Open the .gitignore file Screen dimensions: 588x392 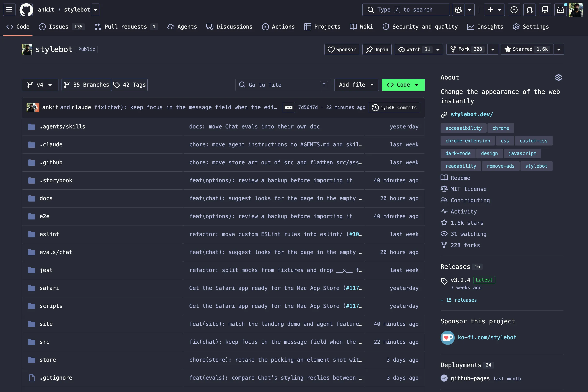click(56, 378)
